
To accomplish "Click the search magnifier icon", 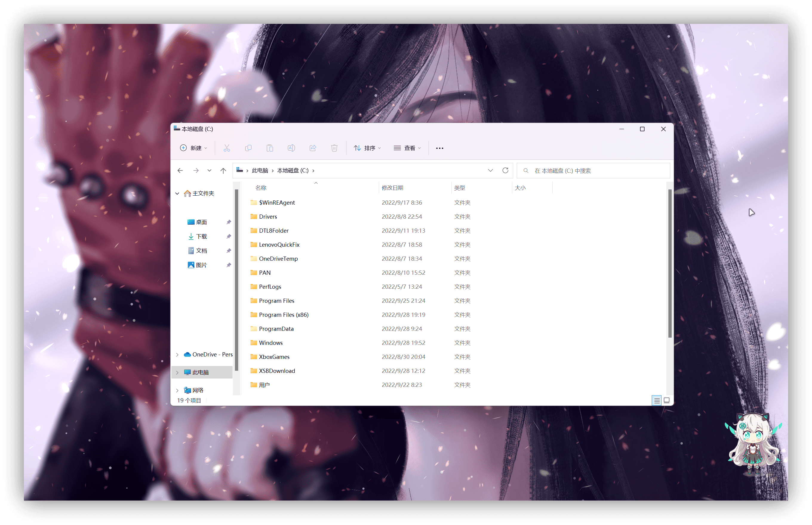I will [526, 170].
